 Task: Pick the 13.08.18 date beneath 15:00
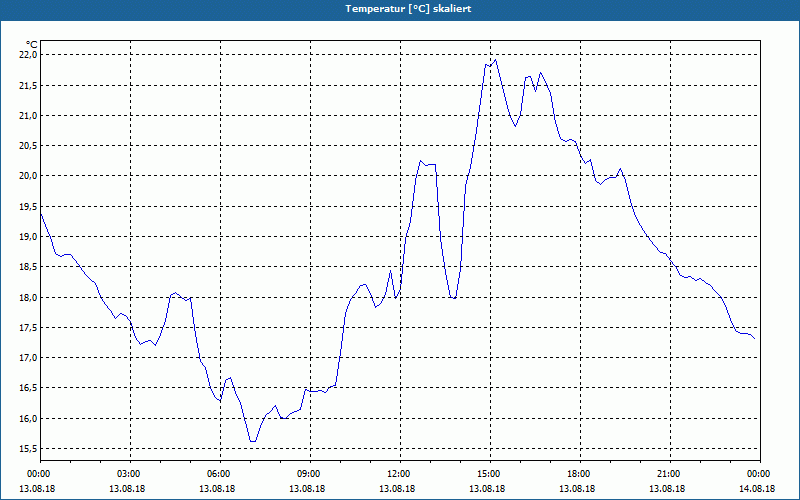[x=487, y=489]
